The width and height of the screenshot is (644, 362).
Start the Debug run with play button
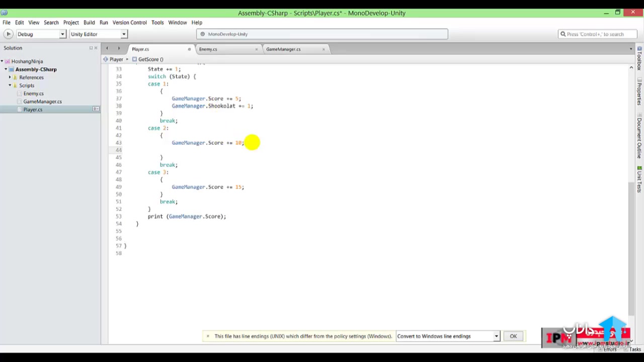click(x=8, y=34)
